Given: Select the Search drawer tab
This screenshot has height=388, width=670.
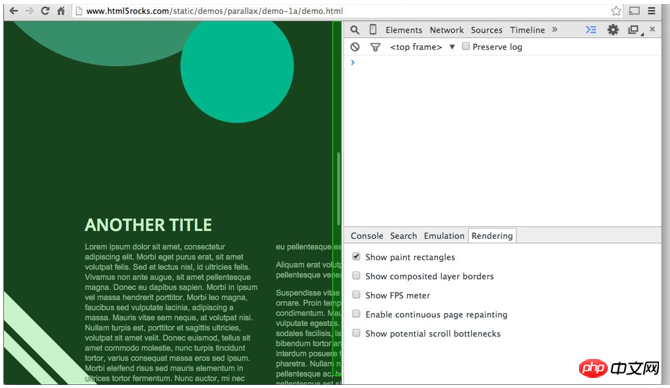Looking at the screenshot, I should click(403, 236).
